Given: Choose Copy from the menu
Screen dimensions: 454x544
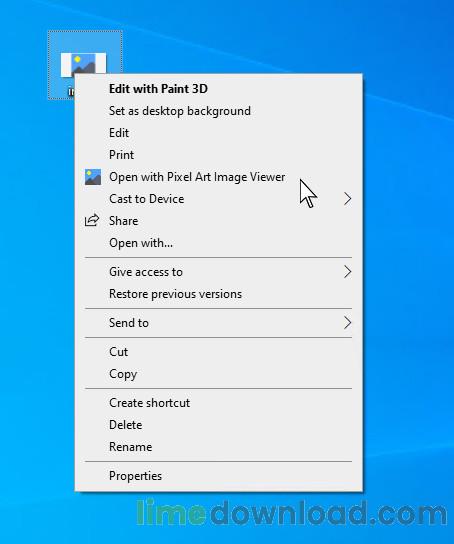Looking at the screenshot, I should pyautogui.click(x=123, y=374).
